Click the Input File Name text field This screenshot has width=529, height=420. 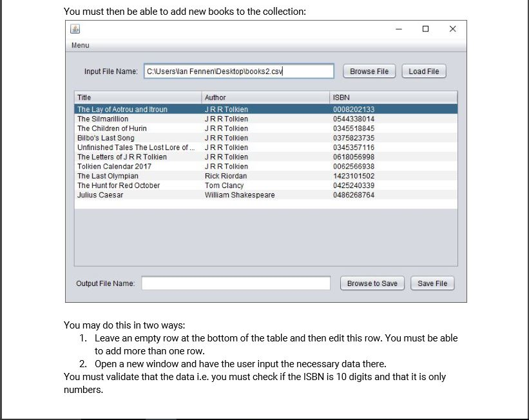(239, 71)
